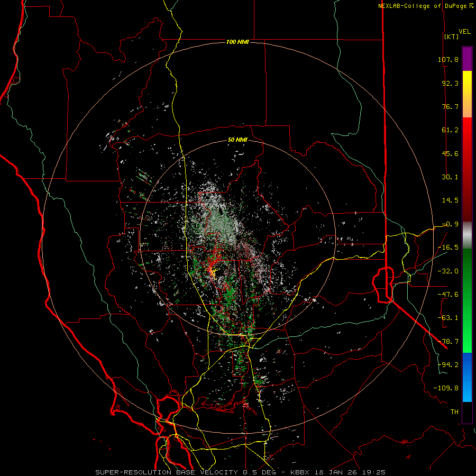Click the gray near-zero segment of color bar
This screenshot has width=476, height=476.
pyautogui.click(x=467, y=235)
